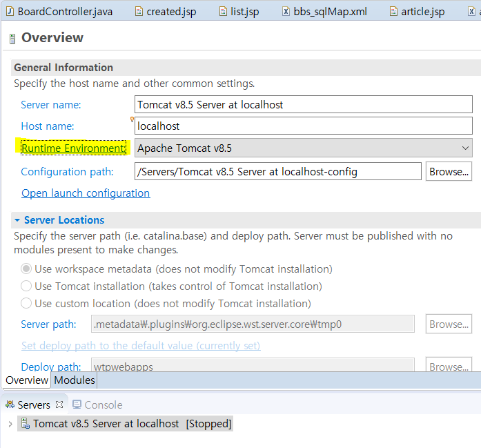Click the Configuration path text field
481x448 pixels.
[x=278, y=171]
